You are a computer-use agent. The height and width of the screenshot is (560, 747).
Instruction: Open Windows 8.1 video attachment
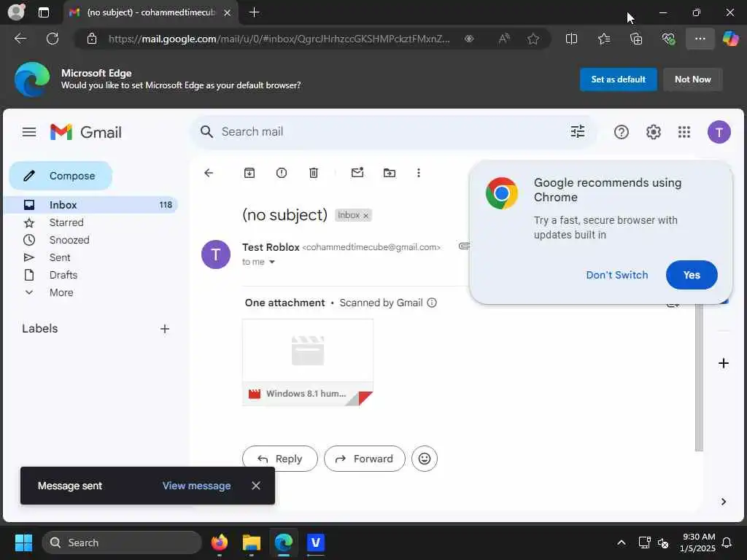pyautogui.click(x=308, y=362)
